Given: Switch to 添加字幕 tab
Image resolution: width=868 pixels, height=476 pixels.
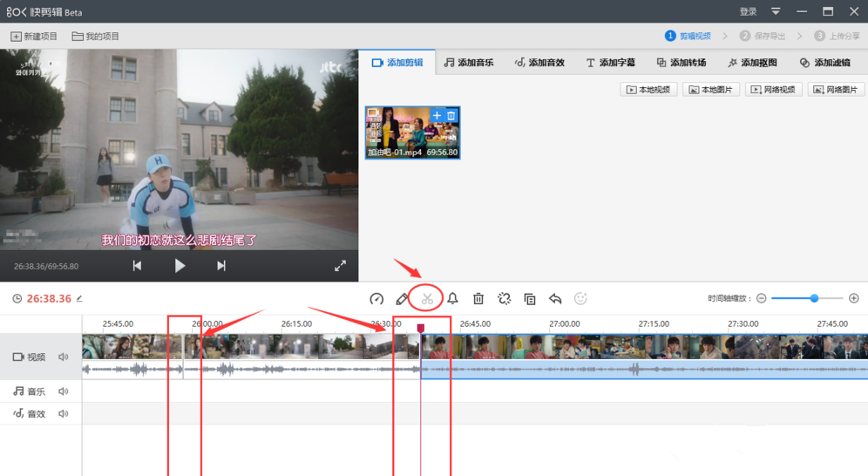Looking at the screenshot, I should click(x=610, y=63).
